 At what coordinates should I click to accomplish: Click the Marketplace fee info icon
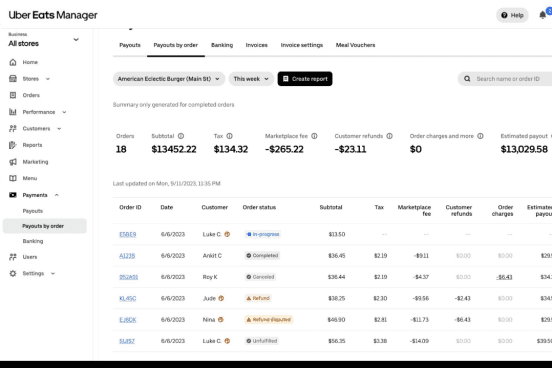[314, 136]
